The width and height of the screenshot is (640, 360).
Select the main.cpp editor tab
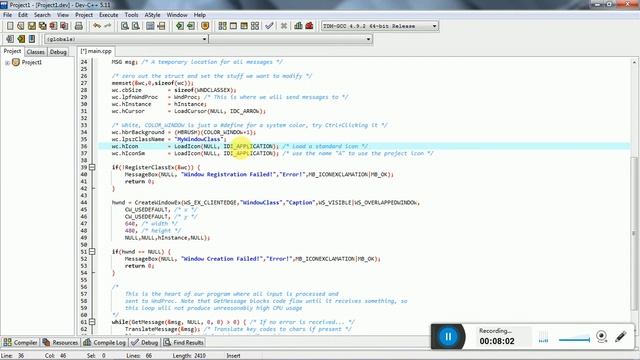tap(96, 51)
